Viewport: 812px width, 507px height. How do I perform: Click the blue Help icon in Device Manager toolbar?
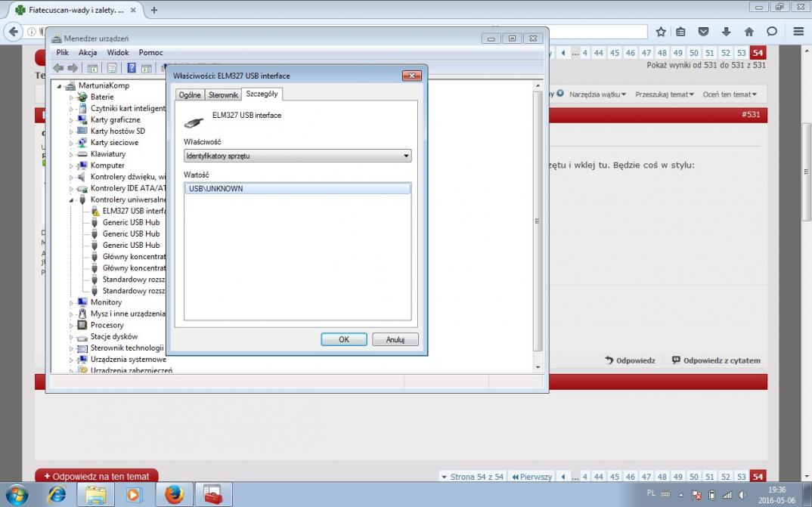pos(132,68)
